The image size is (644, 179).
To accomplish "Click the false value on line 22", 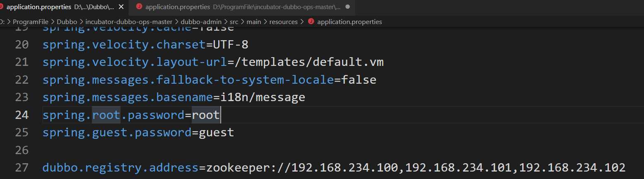I will 359,80.
